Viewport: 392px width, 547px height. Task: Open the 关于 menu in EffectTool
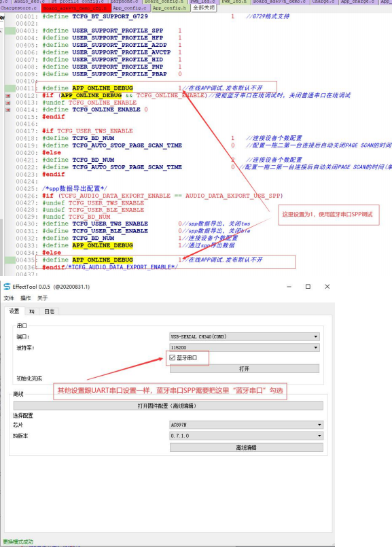click(x=42, y=298)
